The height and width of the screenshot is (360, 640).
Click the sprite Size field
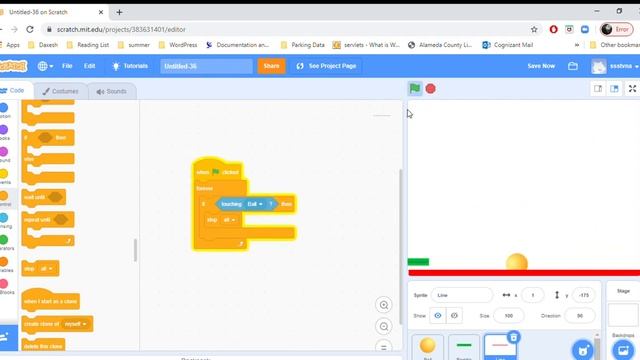tap(509, 316)
